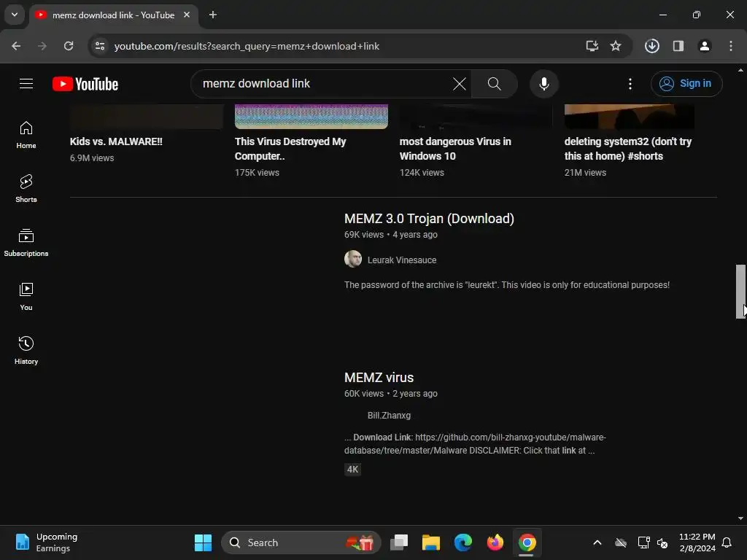Open the Upcoming Earnings widget
The width and height of the screenshot is (747, 560).
[46, 542]
